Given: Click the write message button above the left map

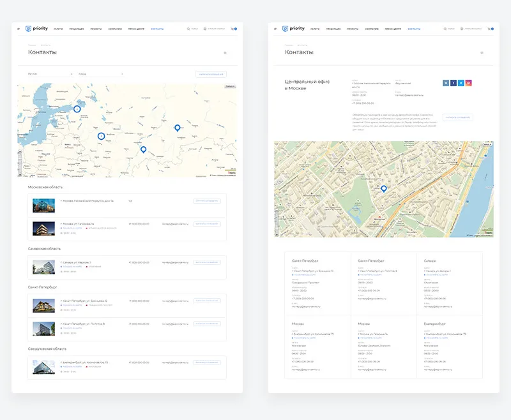Looking at the screenshot, I should [211, 74].
